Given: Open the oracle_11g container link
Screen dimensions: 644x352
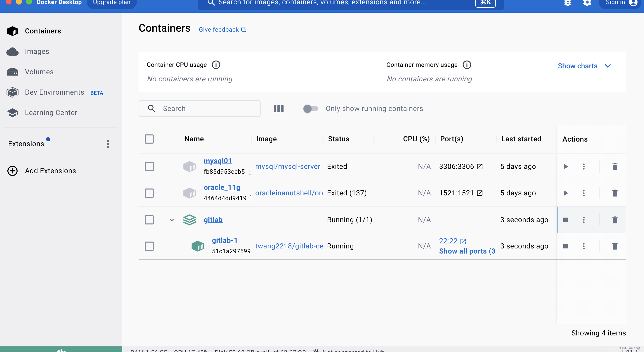Looking at the screenshot, I should (x=222, y=187).
